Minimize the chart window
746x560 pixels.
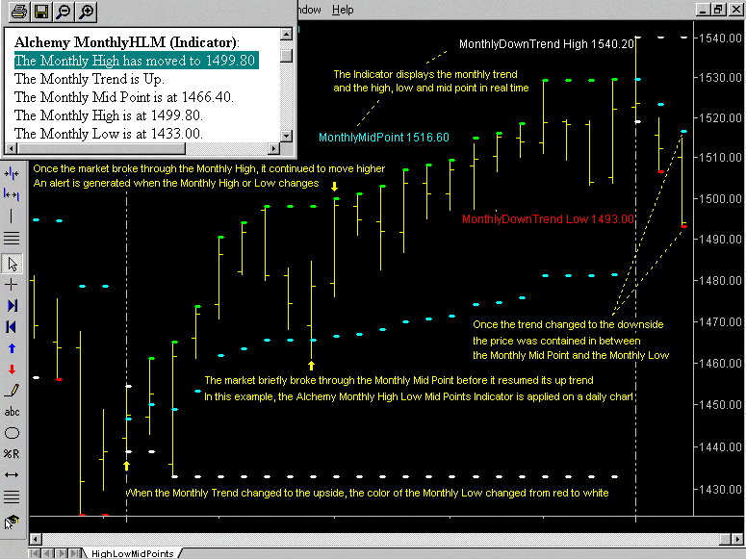(704, 9)
